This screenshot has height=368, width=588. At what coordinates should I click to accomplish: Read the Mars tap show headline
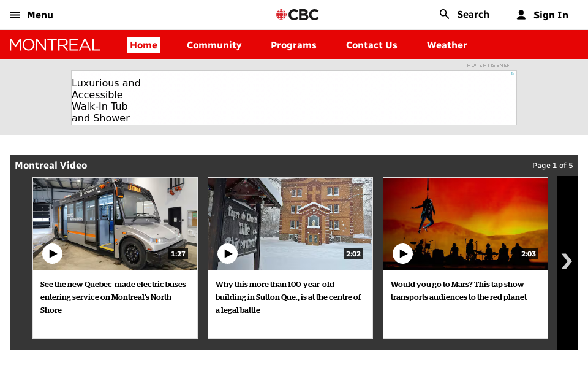(x=459, y=290)
